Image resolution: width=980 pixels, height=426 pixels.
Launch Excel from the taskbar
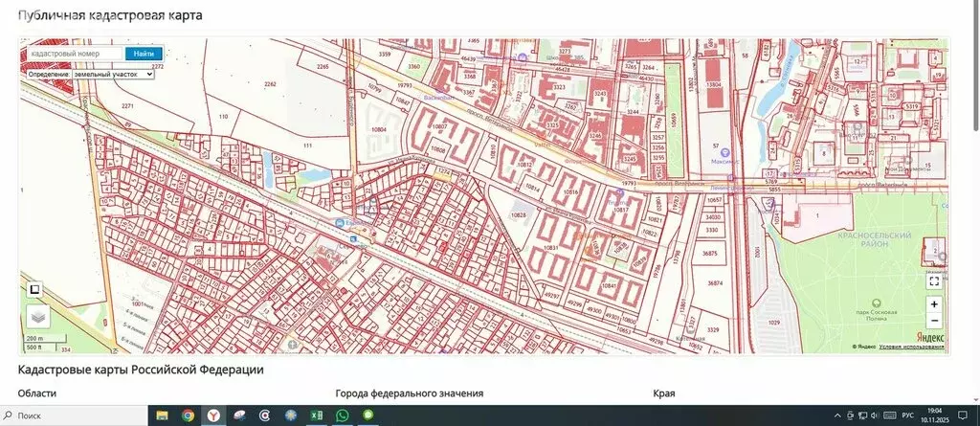[x=316, y=415]
